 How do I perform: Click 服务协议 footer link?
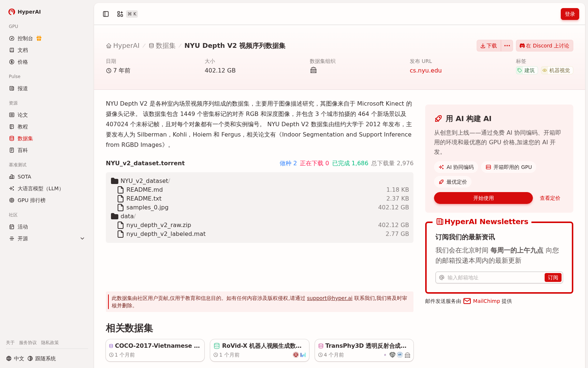tap(28, 343)
